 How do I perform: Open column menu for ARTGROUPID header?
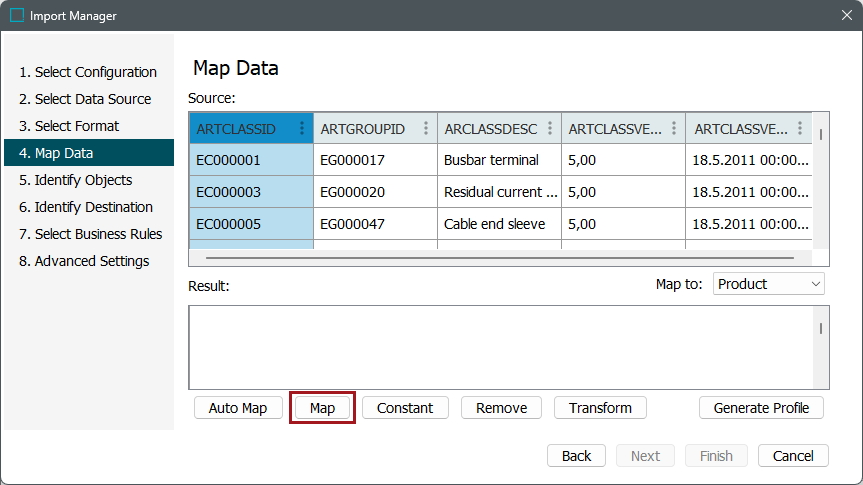[426, 129]
